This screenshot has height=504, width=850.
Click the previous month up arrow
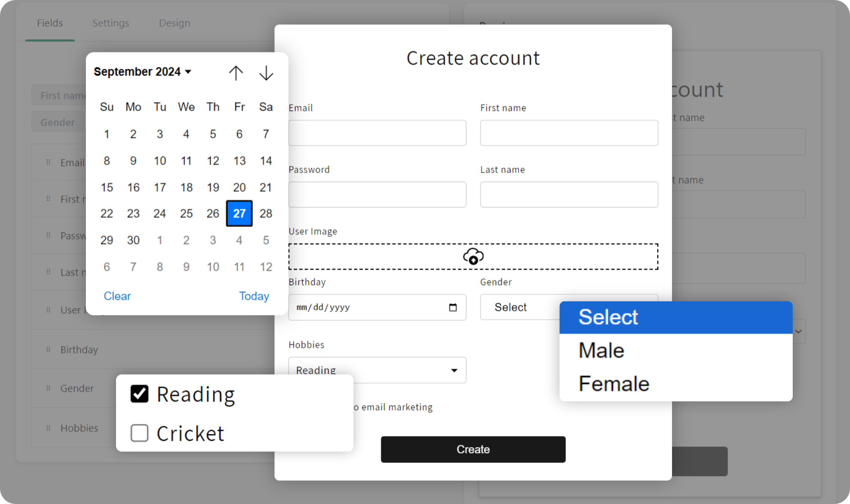[236, 73]
